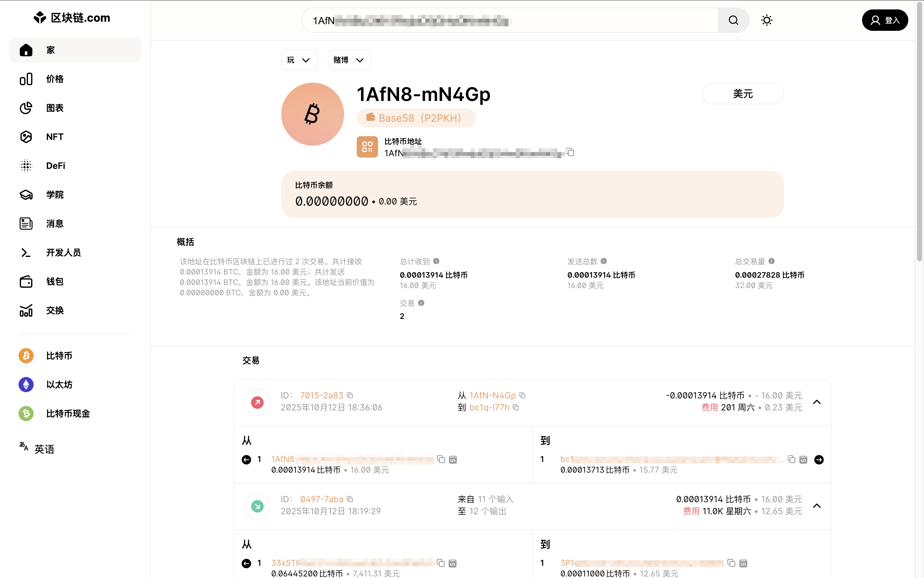Toggle light/dark theme with the sun icon
Screen dimensions: 924x578
pyautogui.click(x=766, y=20)
